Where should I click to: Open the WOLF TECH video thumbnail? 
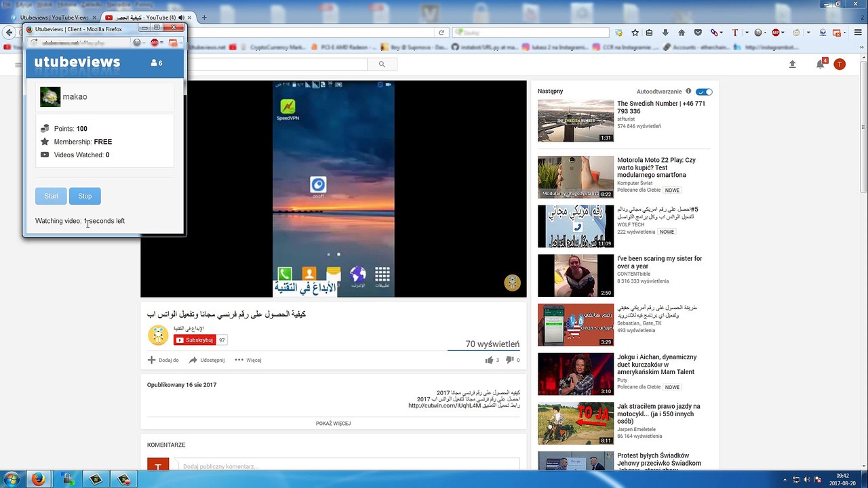(x=576, y=226)
